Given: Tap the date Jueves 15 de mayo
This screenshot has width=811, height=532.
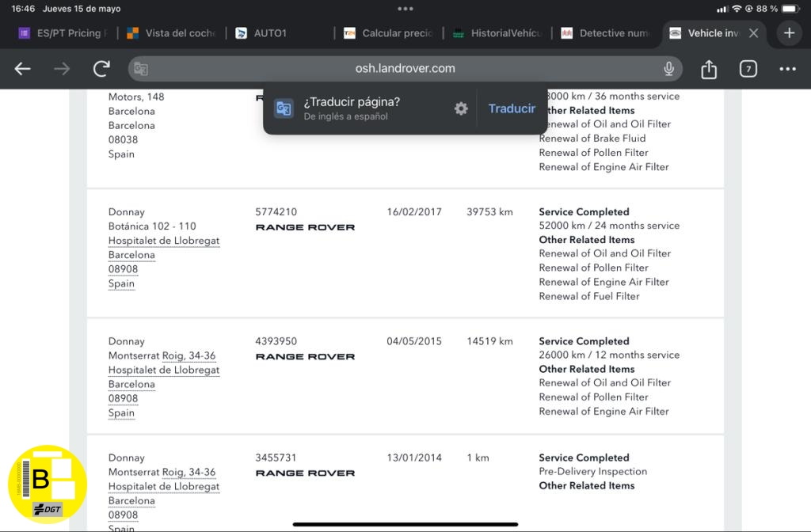Looking at the screenshot, I should pyautogui.click(x=82, y=9).
